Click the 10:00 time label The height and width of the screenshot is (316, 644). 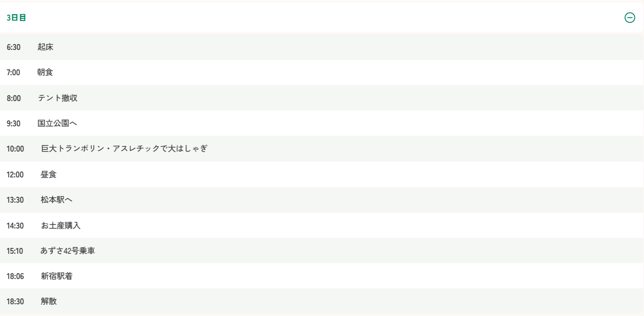[x=15, y=149]
